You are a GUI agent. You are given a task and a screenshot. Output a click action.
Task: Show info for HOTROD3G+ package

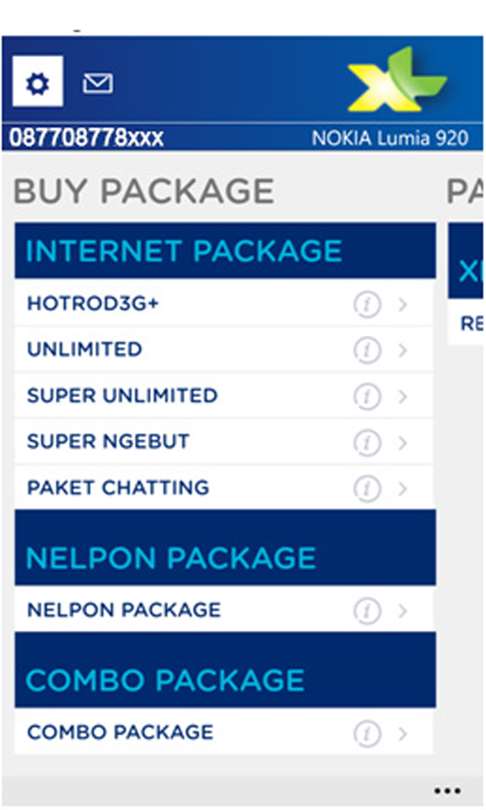pyautogui.click(x=367, y=304)
